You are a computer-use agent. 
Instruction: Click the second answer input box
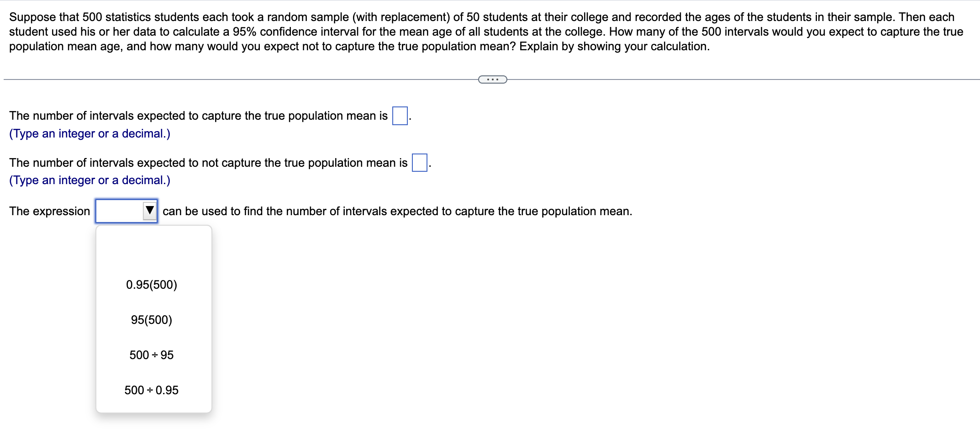point(419,163)
